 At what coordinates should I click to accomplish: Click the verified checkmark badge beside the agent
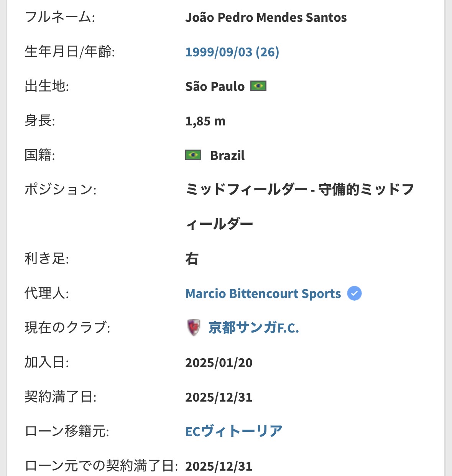(x=354, y=293)
